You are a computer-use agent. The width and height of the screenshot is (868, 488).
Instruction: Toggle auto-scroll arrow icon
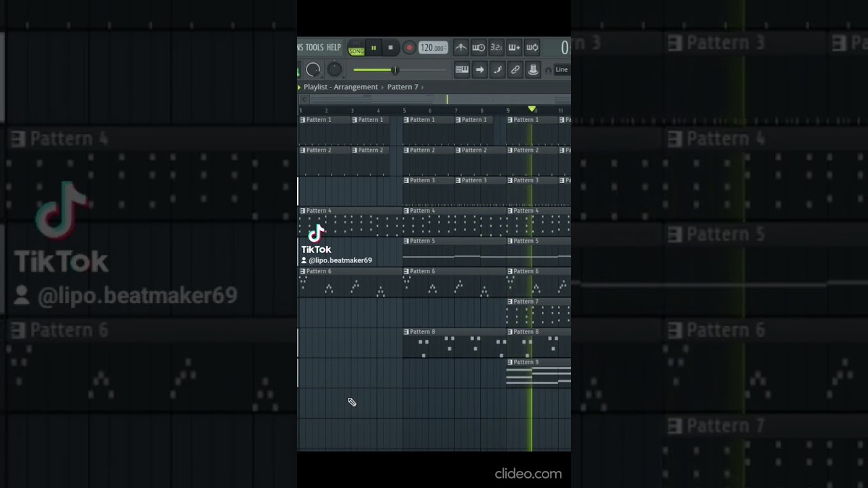click(x=479, y=69)
